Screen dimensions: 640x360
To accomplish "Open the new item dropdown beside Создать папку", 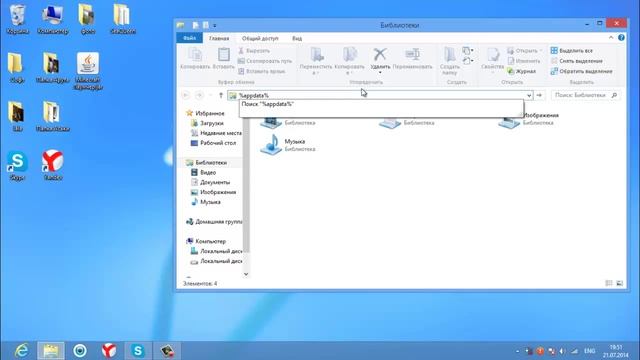I will coord(468,51).
